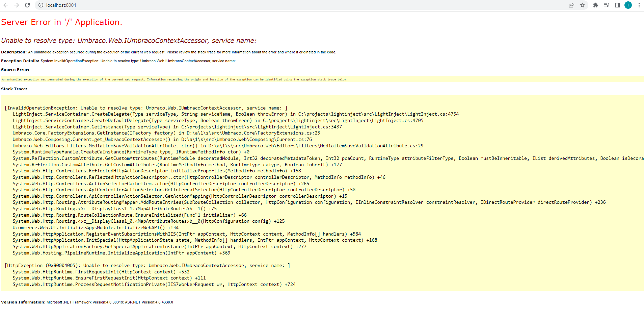The height and width of the screenshot is (317, 644).
Task: Click the 'Ucommerce.Web.UI.InitializeAppsModule.InitializeWebAPI()' line
Action: tap(96, 228)
